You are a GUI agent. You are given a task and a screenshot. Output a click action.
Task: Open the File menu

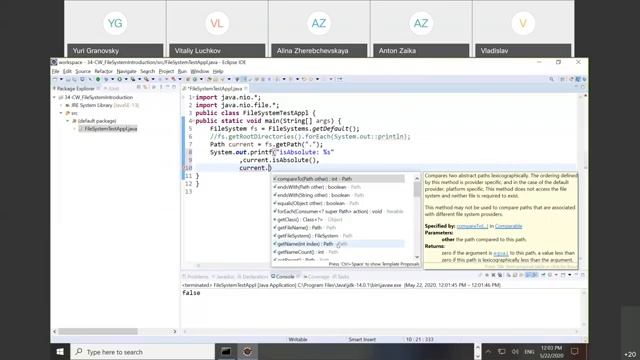(x=56, y=71)
